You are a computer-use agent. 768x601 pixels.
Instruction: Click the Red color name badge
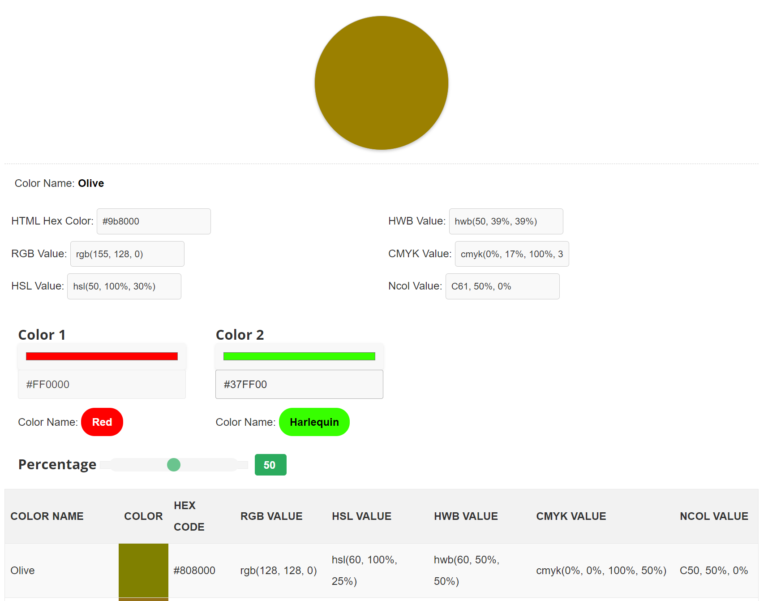coord(102,422)
